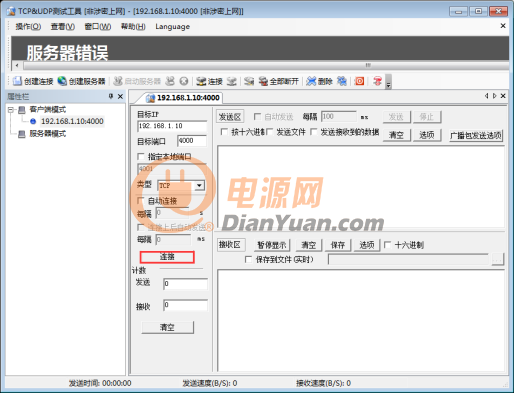Viewport: 515px width, 394px height.
Task: Select the 客户端模式 tree node
Action: pos(47,109)
